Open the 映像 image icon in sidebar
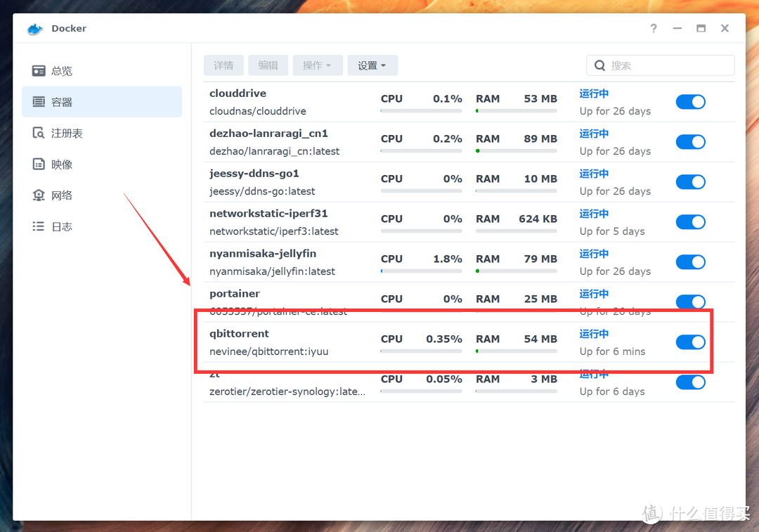The width and height of the screenshot is (759, 532). click(39, 164)
